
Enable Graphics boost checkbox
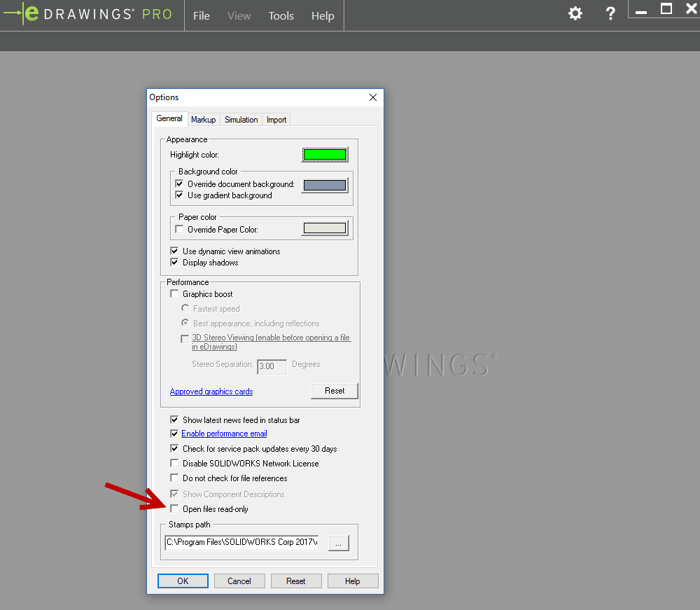[174, 294]
